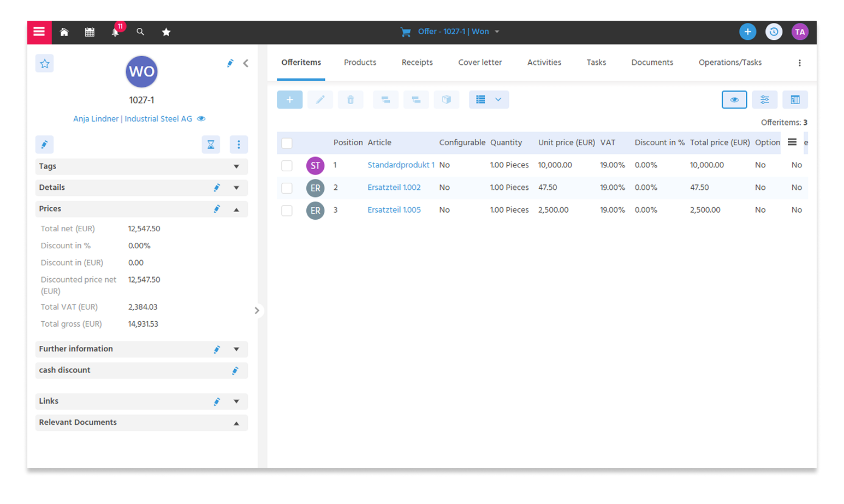This screenshot has height=504, width=844.
Task: Tick the checkbox for Standardprodukt 1 row
Action: 287,165
